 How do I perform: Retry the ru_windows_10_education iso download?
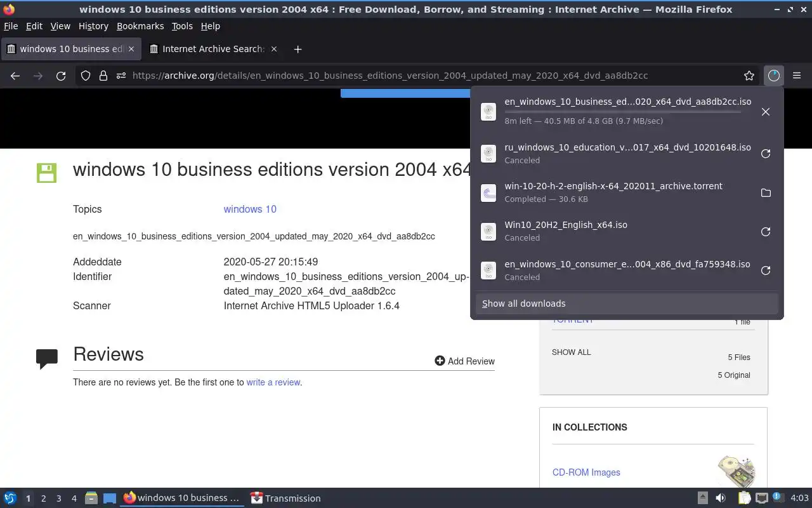click(x=766, y=154)
